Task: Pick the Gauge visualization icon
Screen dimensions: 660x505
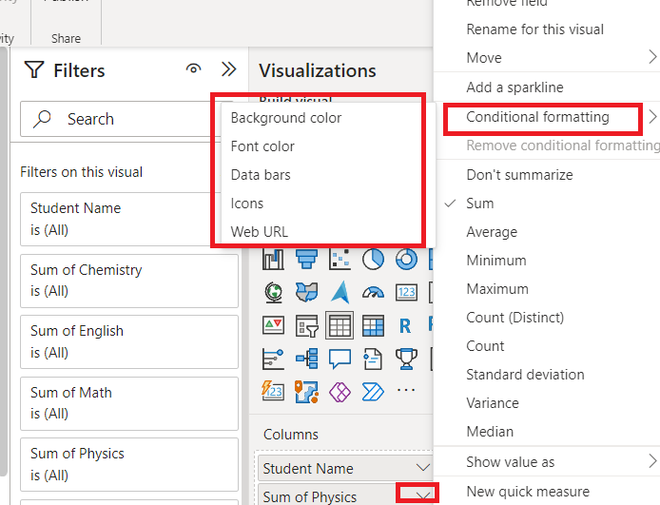Action: pyautogui.click(x=373, y=292)
